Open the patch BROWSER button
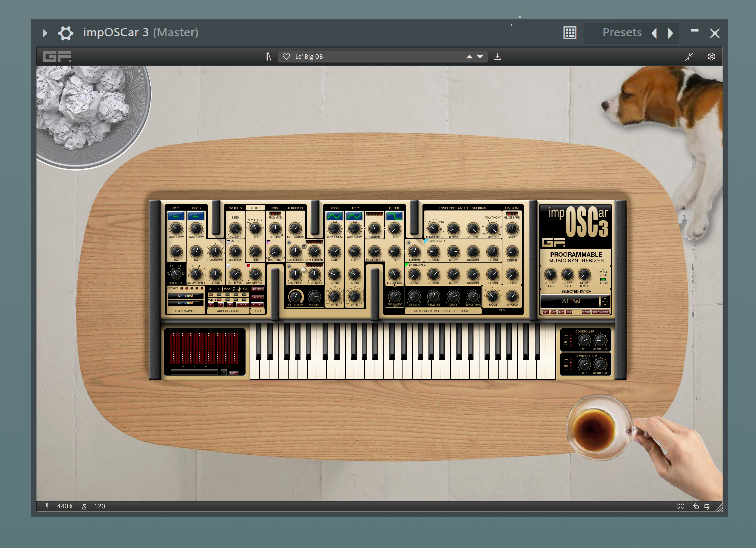Screen dimensions: 756x548 [x=601, y=312]
